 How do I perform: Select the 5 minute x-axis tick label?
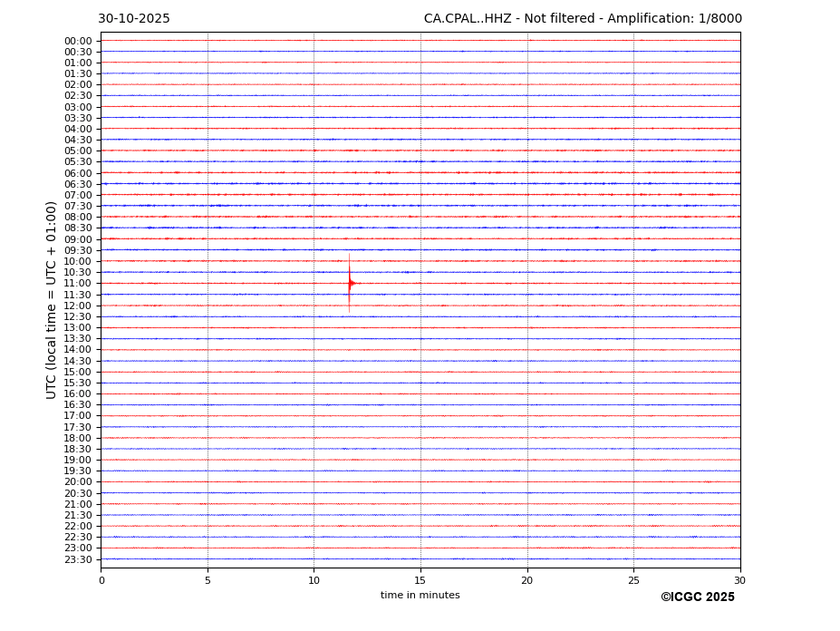[x=208, y=580]
